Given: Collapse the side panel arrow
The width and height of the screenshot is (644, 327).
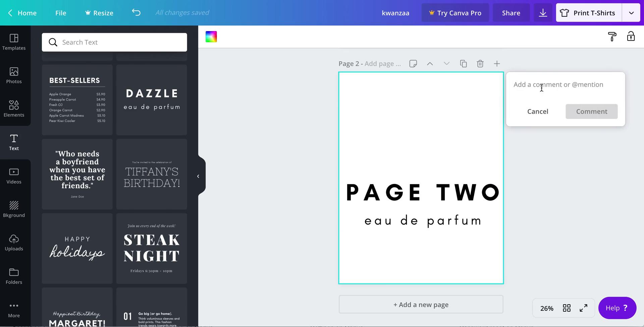Looking at the screenshot, I should (198, 176).
